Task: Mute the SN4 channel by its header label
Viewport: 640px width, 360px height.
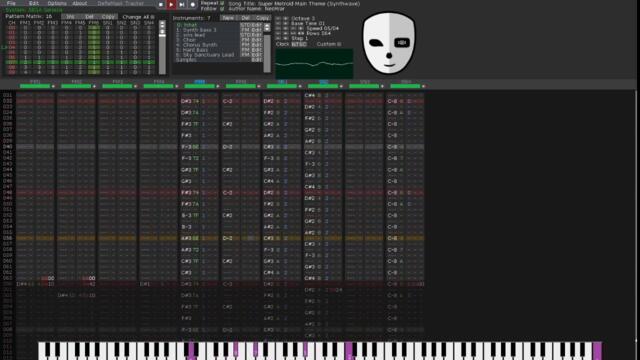Action: (x=406, y=82)
